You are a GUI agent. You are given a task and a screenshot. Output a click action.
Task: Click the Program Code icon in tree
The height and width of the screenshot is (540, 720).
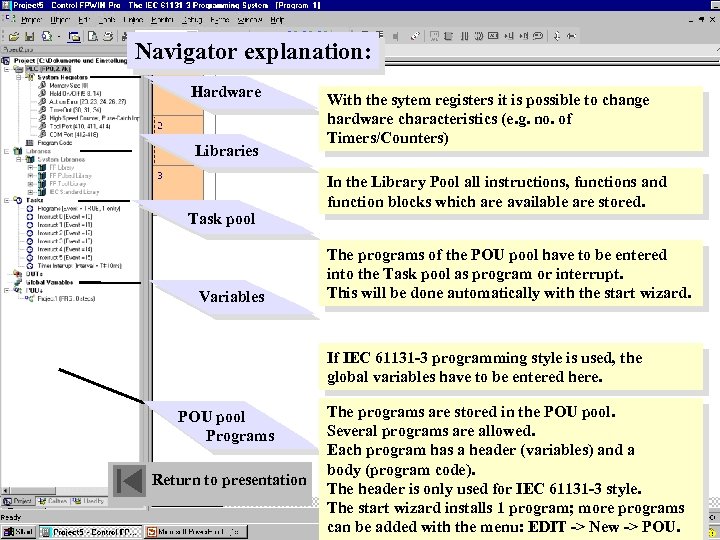pyautogui.click(x=30, y=143)
